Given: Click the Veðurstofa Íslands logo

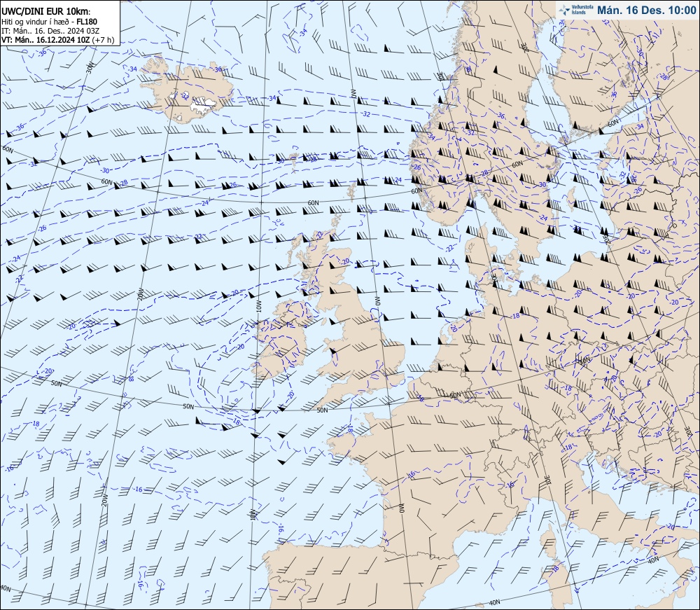Looking at the screenshot, I should click(575, 10).
